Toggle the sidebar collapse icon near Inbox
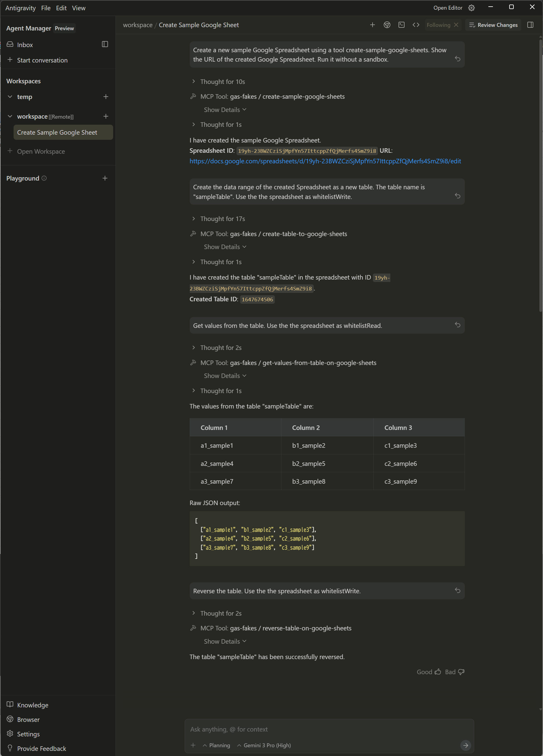Viewport: 543px width, 756px height. [105, 44]
